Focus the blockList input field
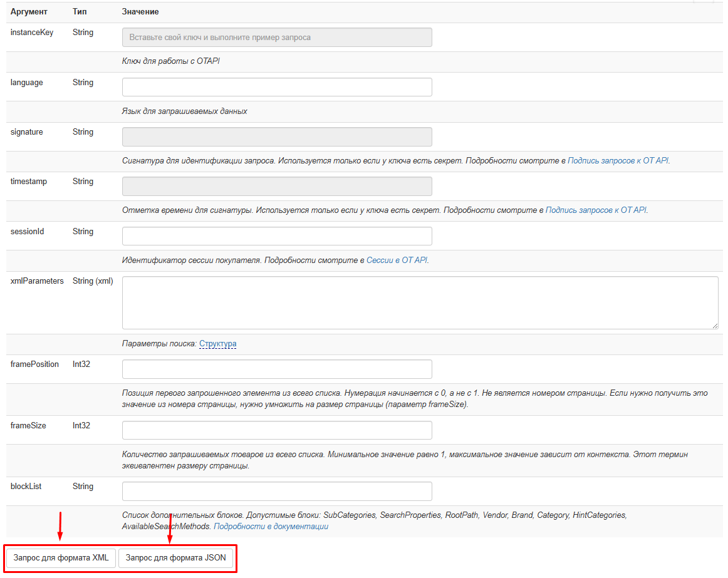Viewport: 728px width, 578px height. point(277,491)
